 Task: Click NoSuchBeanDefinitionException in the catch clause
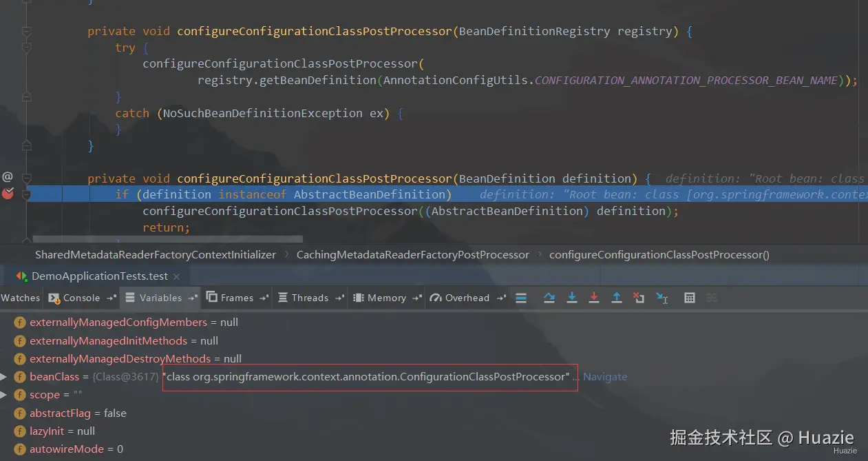[x=262, y=113]
